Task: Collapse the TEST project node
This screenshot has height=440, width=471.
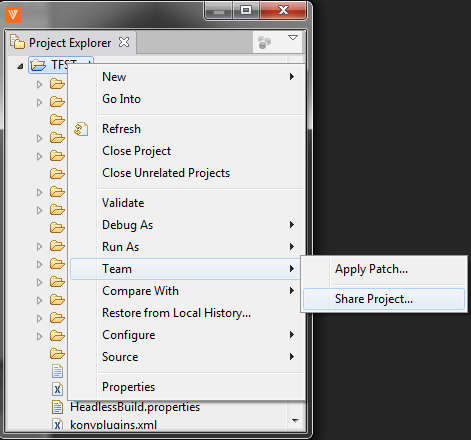Action: pos(20,66)
